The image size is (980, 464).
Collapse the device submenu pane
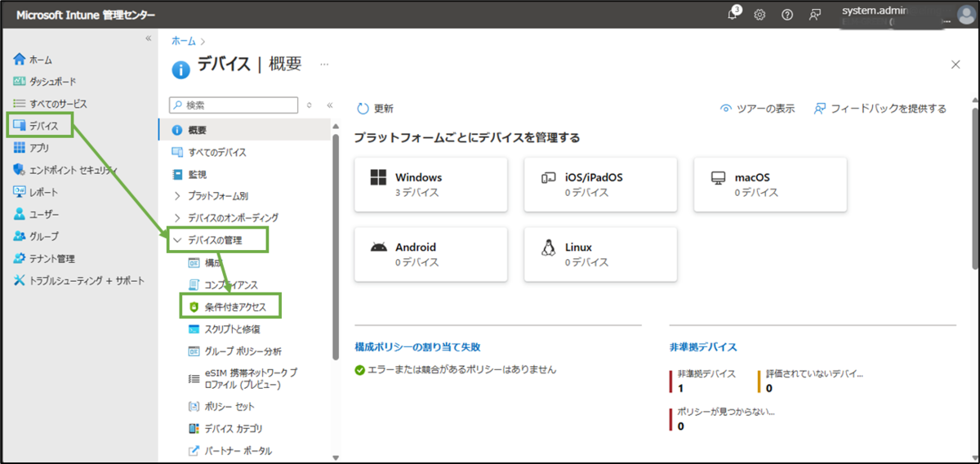pyautogui.click(x=330, y=105)
